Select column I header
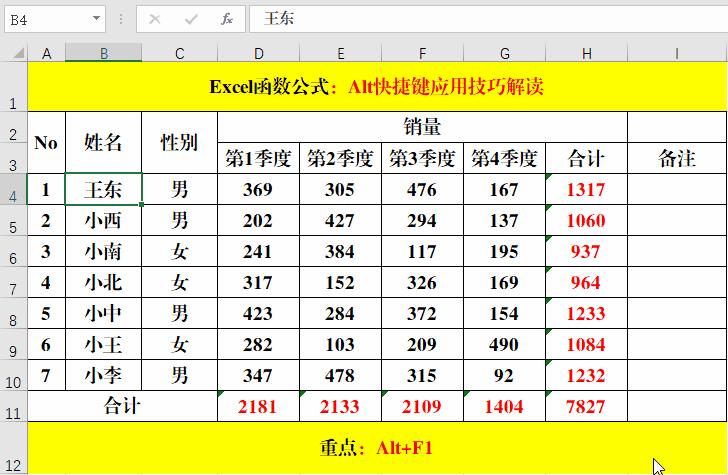 (x=677, y=53)
